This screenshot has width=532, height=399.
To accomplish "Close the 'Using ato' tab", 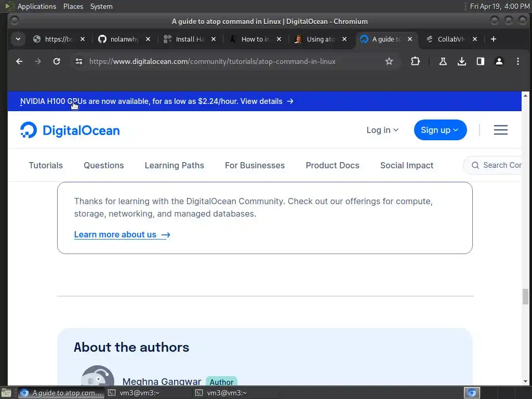I will pyautogui.click(x=344, y=39).
